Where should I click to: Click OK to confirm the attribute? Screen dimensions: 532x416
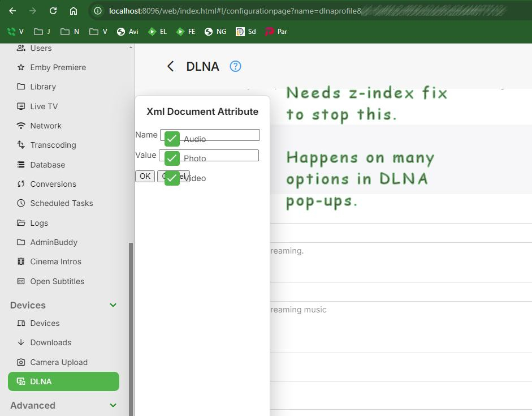click(x=145, y=176)
